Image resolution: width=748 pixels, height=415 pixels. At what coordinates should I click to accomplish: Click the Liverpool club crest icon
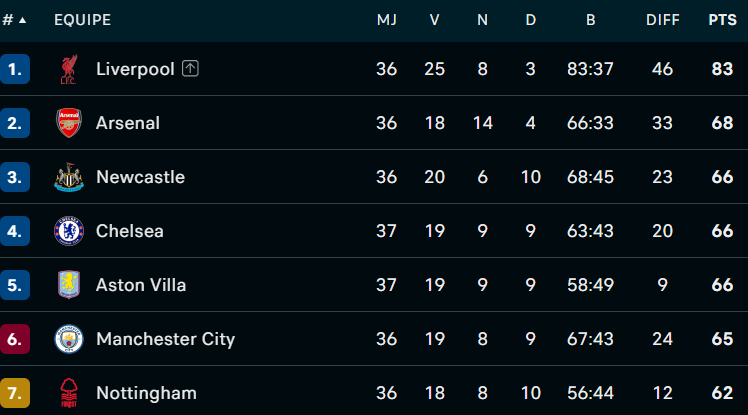click(68, 69)
